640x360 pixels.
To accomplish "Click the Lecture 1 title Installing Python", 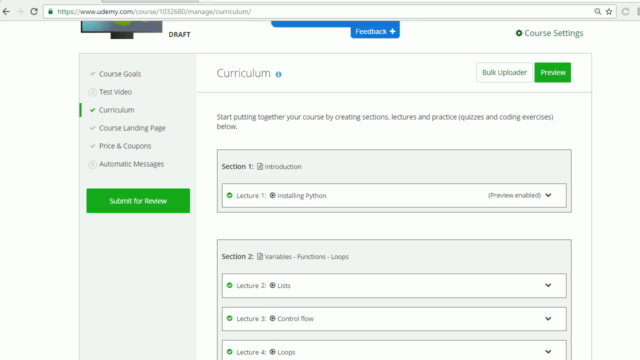I will tap(302, 196).
